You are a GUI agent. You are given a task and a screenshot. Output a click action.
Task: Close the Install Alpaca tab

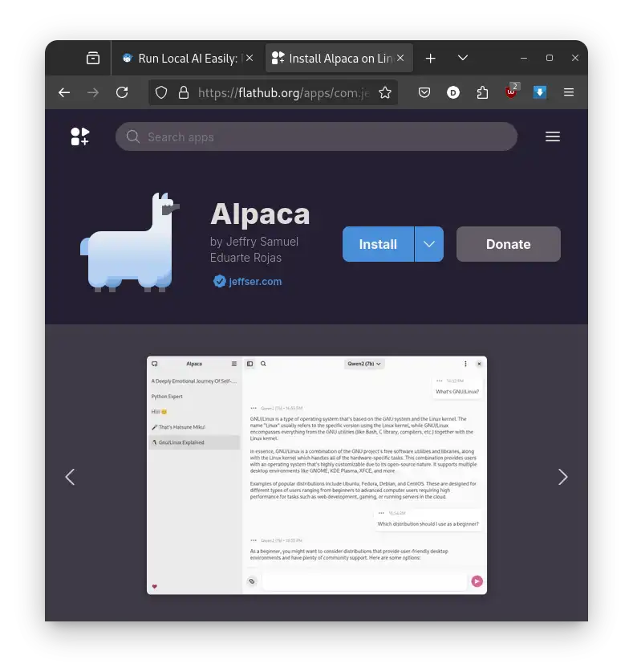tap(400, 58)
